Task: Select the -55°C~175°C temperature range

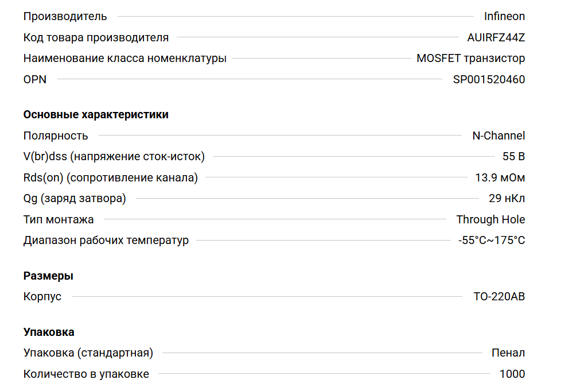Action: pos(492,241)
